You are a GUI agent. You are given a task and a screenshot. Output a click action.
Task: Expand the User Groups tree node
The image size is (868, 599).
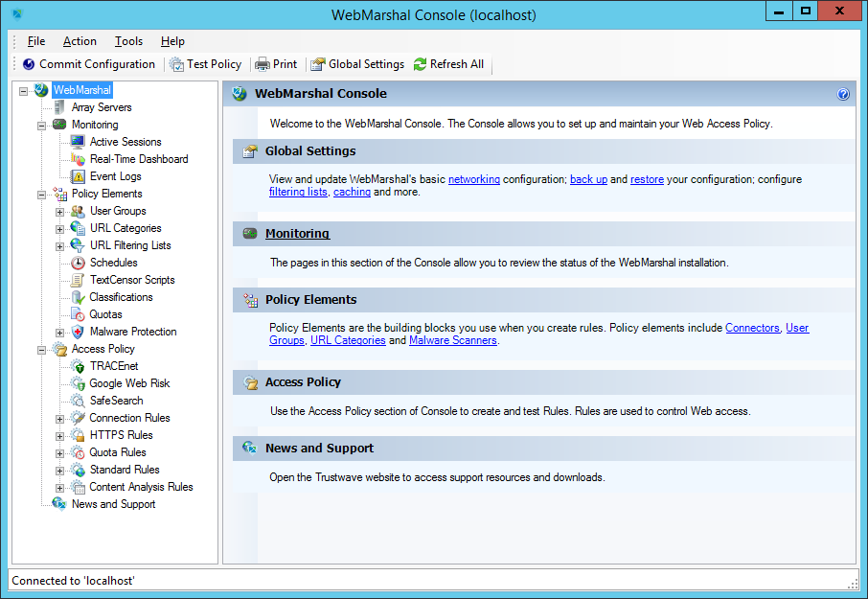[x=60, y=211]
